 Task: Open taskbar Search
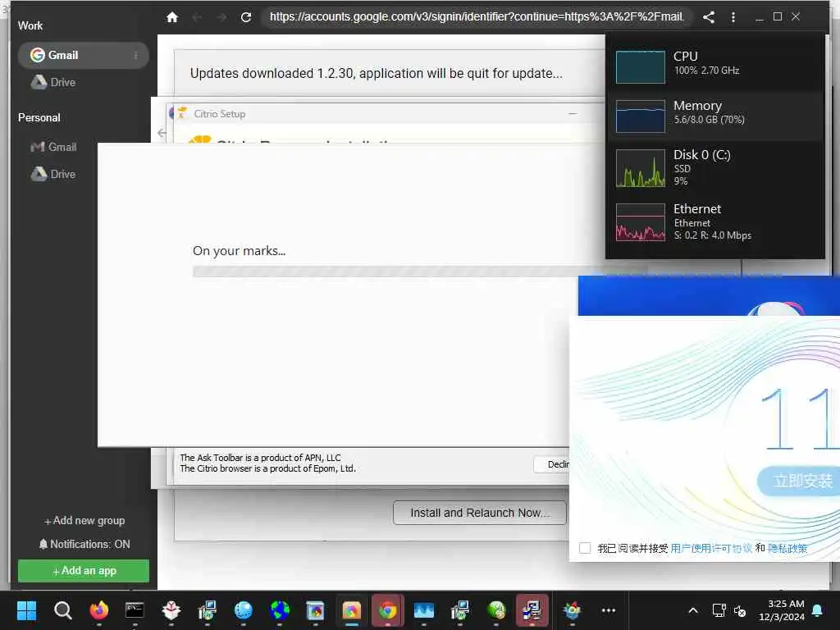pyautogui.click(x=62, y=610)
